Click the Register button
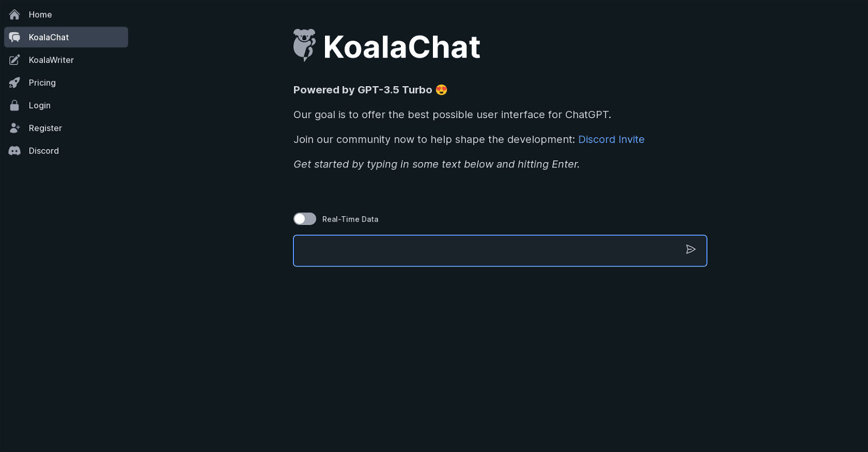 [x=45, y=128]
